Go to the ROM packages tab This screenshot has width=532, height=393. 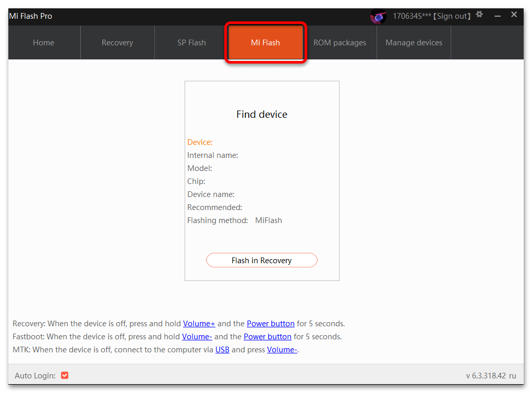(x=340, y=43)
